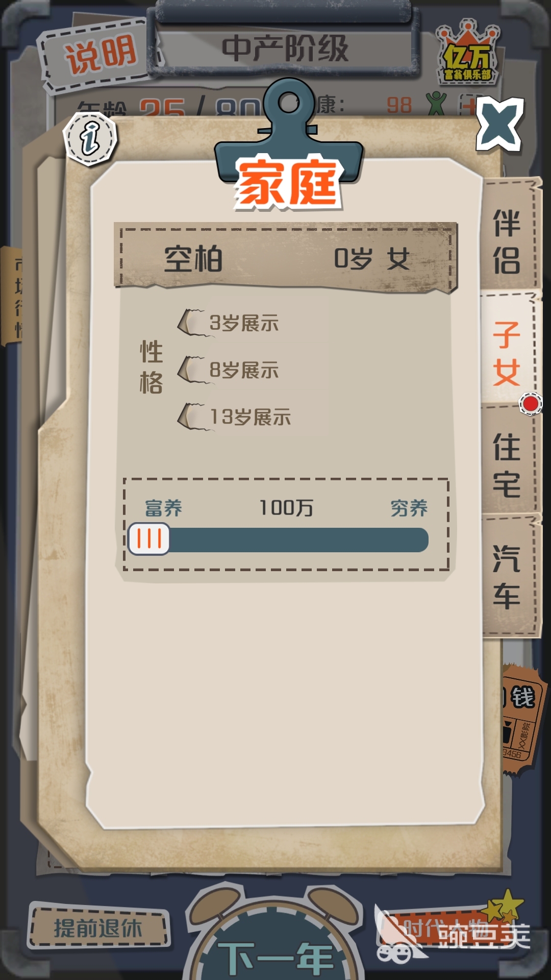Close the 家庭 panel with the X
The height and width of the screenshot is (980, 551).
[500, 124]
